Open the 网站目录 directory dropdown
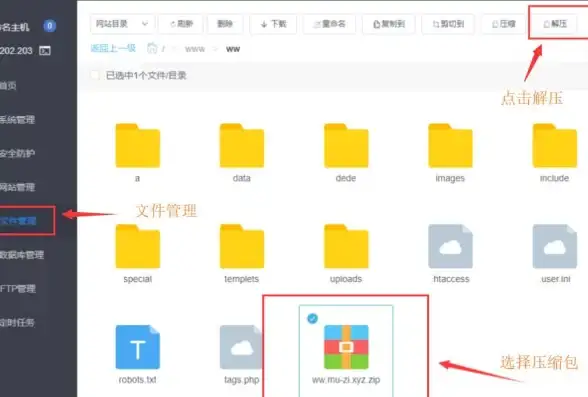Image resolution: width=588 pixels, height=397 pixels. [x=122, y=24]
